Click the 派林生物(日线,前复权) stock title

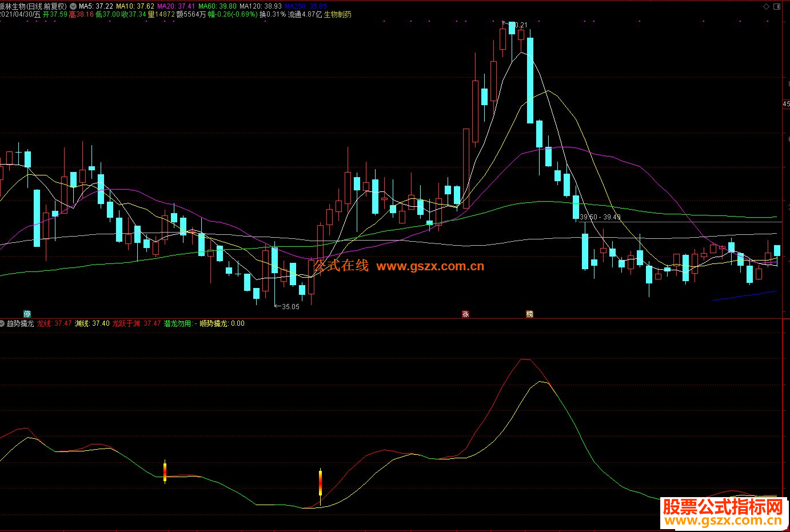pos(34,6)
